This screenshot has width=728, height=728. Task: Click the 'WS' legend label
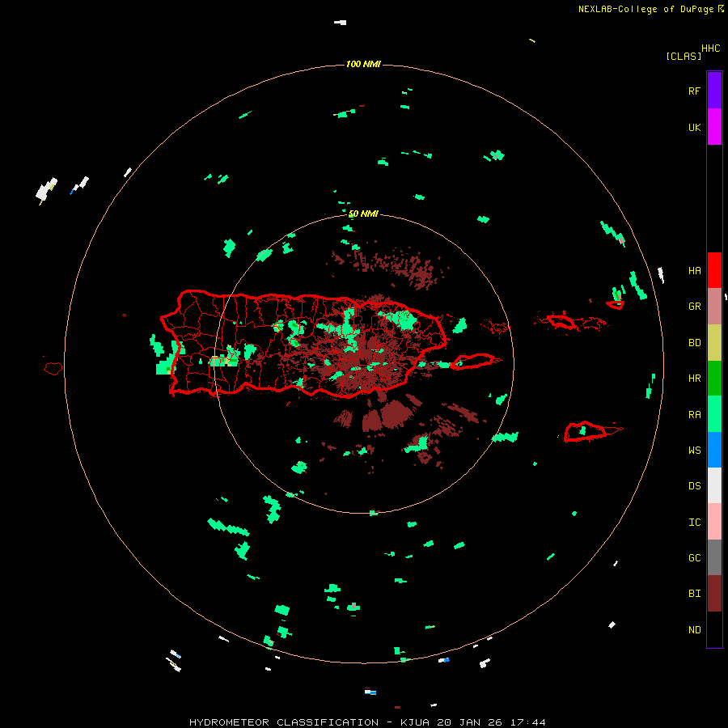[694, 451]
